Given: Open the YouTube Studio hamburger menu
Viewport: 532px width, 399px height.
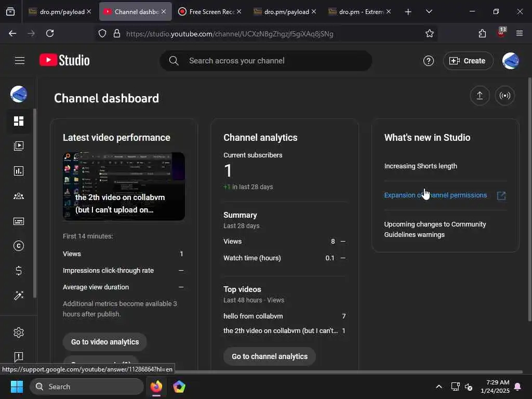Looking at the screenshot, I should point(20,61).
